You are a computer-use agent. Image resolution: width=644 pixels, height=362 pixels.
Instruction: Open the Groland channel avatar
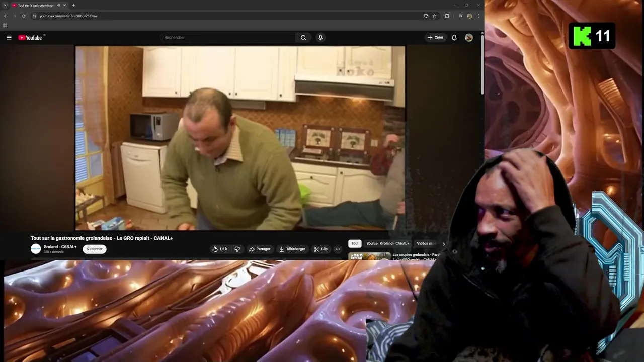36,249
